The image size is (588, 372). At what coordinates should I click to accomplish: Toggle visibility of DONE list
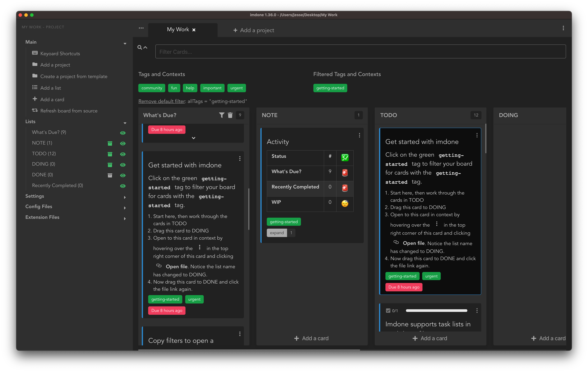tap(123, 175)
